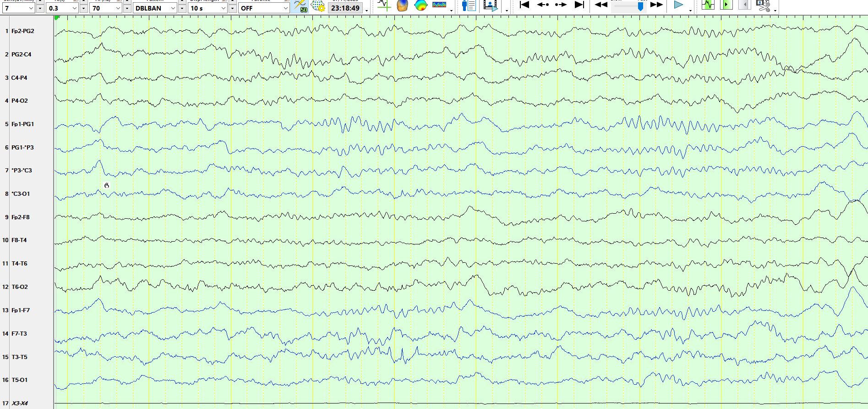
Task: Select channel label T4-T6
Action: (x=19, y=264)
